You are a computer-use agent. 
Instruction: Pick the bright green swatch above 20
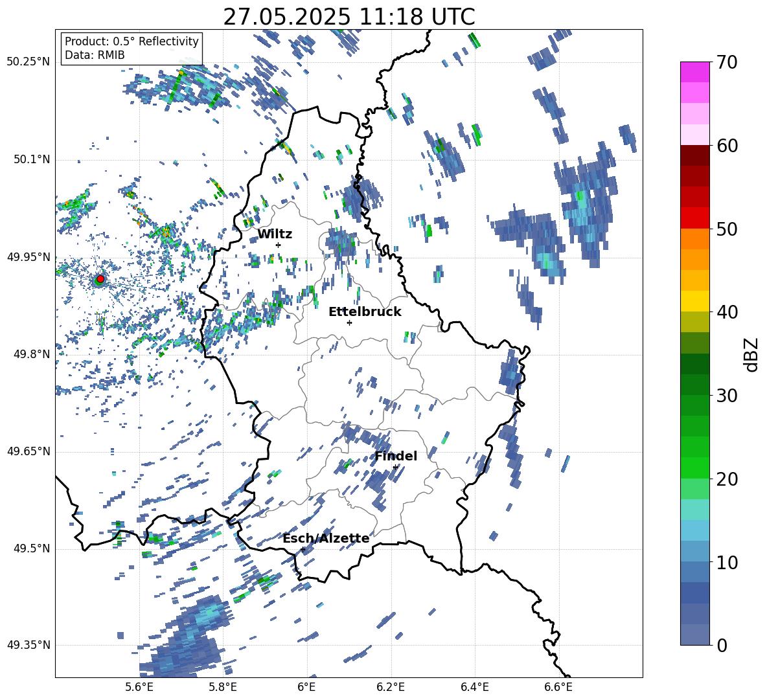(x=694, y=468)
